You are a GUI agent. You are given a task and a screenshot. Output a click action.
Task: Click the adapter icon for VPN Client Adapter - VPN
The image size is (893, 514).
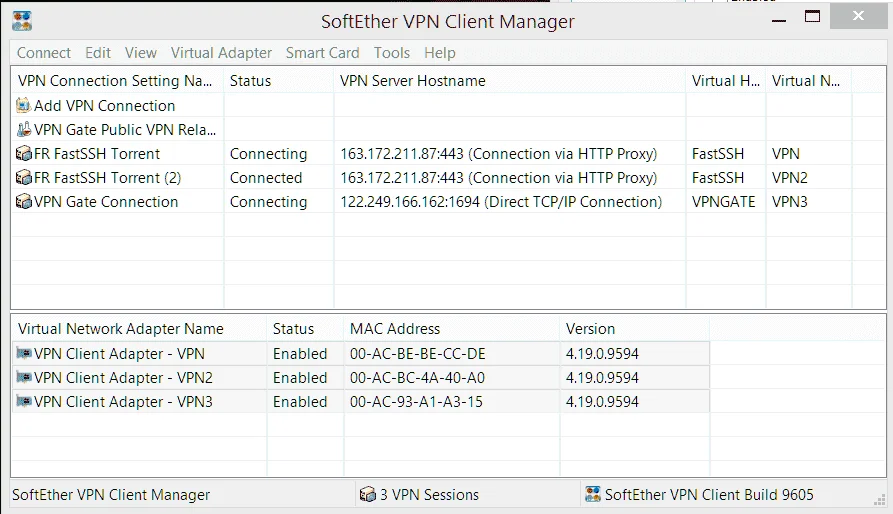[24, 353]
